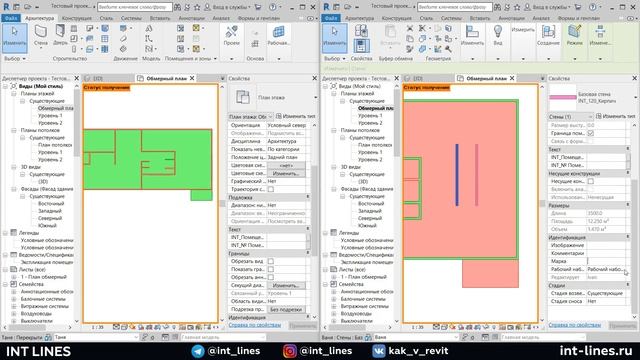Click the Instagram icon in bottom banner

(290, 351)
